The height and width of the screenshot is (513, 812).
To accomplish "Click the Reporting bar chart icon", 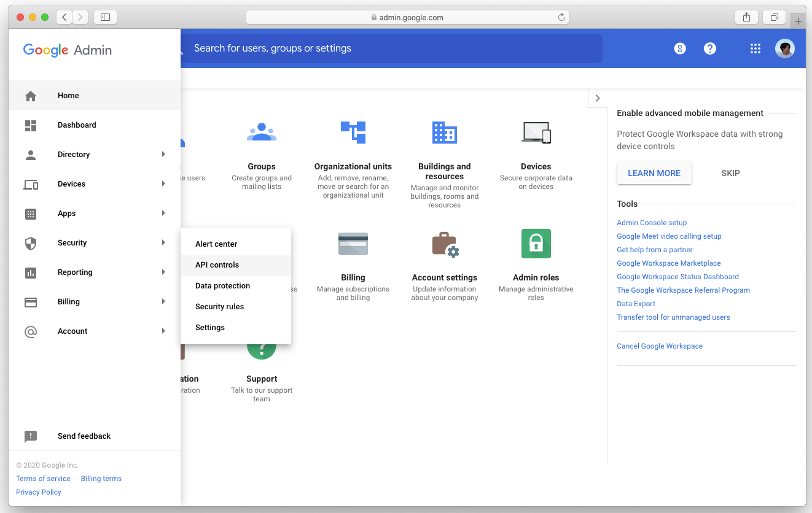I will click(31, 272).
